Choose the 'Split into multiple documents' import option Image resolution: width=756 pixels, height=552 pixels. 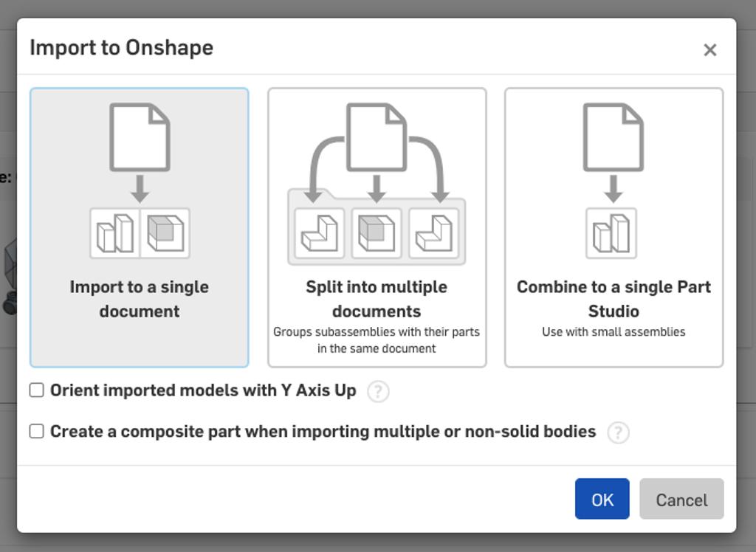coord(377,225)
